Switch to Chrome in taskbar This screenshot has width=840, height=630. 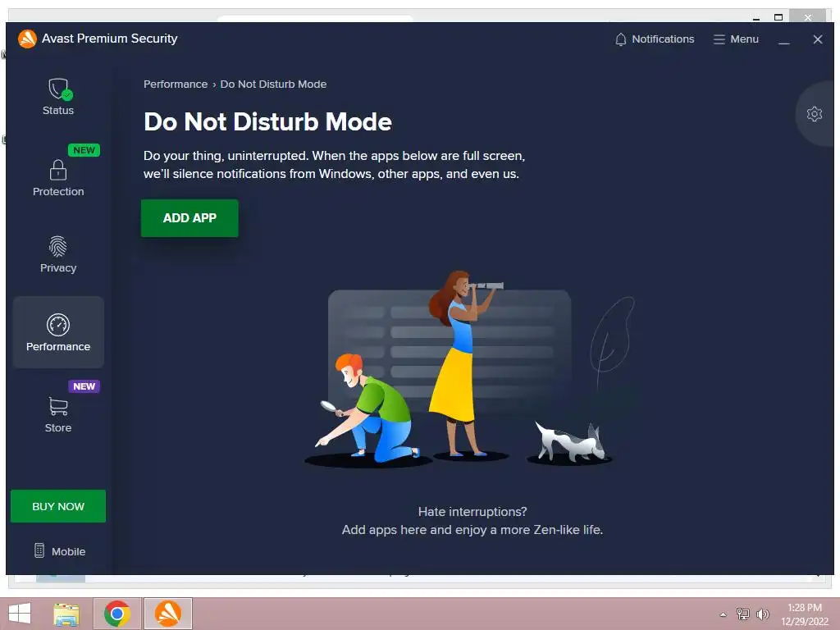click(116, 614)
